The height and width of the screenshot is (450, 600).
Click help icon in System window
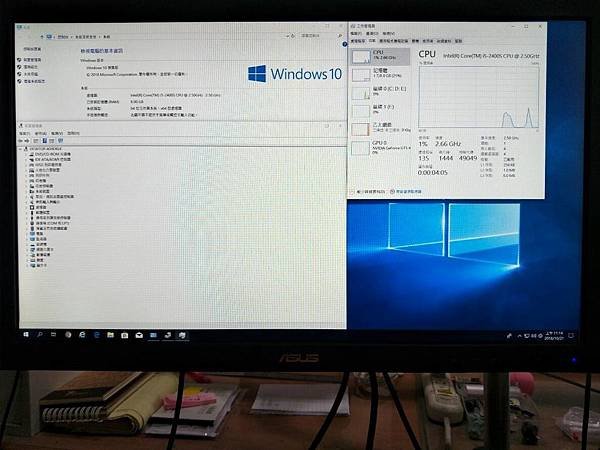pos(344,44)
